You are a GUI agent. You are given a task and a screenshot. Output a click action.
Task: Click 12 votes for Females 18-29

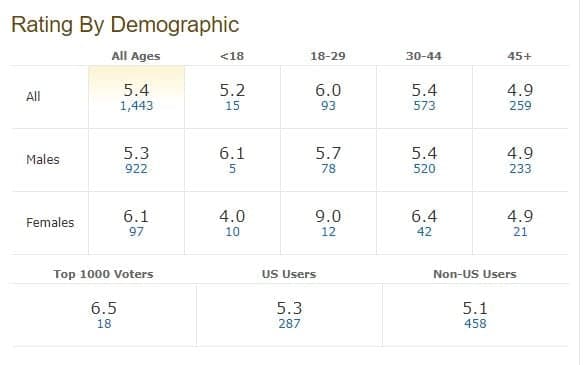[328, 232]
